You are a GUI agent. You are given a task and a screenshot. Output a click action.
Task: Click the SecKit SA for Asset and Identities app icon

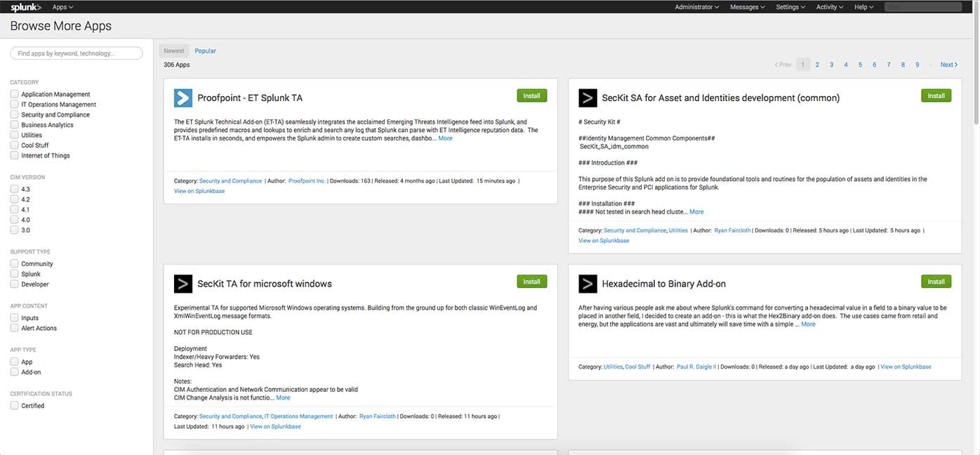[x=588, y=98]
